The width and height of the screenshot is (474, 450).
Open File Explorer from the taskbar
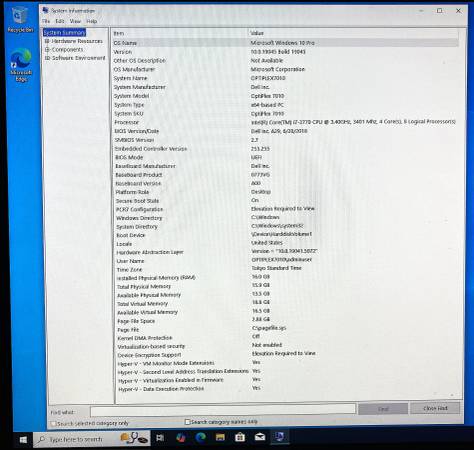coord(220,437)
